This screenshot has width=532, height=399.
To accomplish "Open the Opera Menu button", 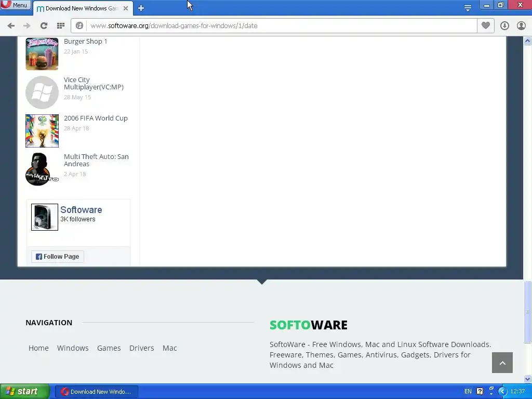I will [15, 5].
